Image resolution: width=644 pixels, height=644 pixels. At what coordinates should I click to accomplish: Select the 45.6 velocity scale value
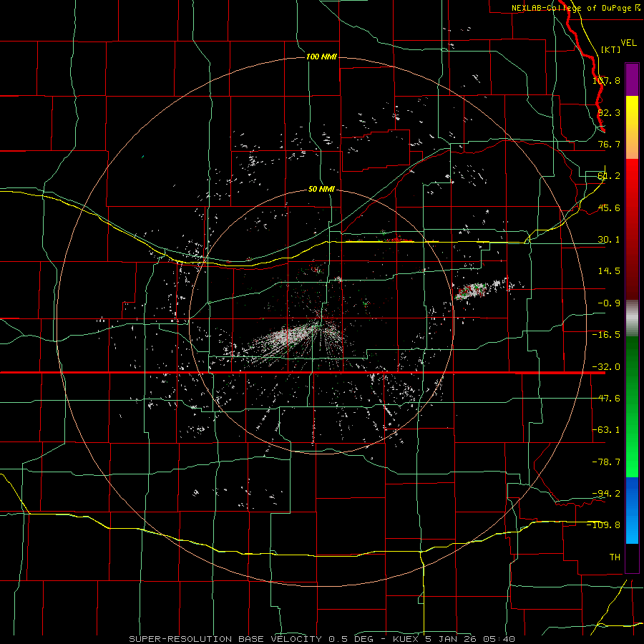click(609, 208)
